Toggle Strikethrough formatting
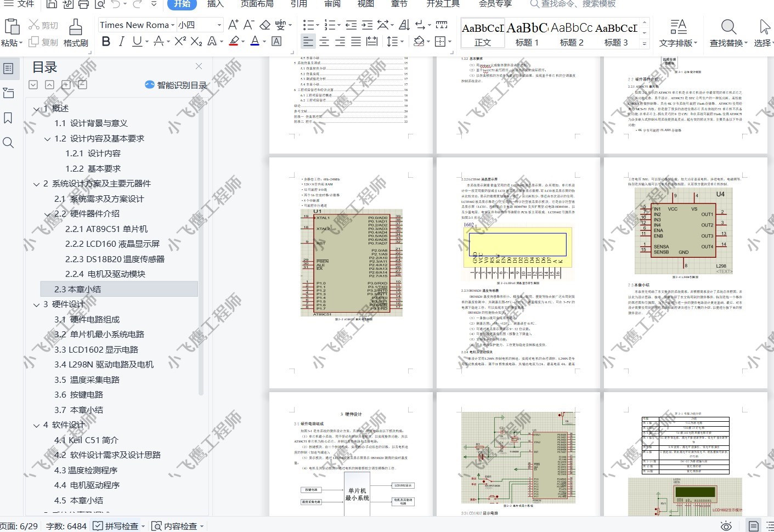The image size is (774, 532). pyautogui.click(x=159, y=41)
